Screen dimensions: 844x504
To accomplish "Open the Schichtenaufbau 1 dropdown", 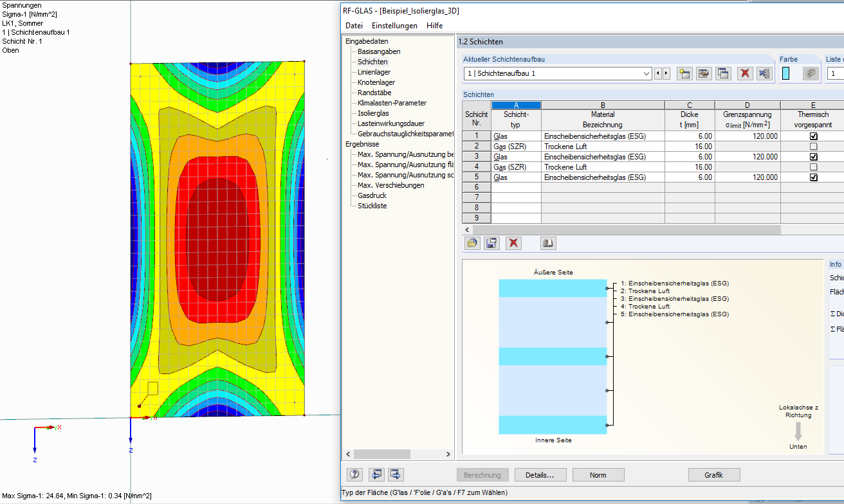I will point(647,73).
